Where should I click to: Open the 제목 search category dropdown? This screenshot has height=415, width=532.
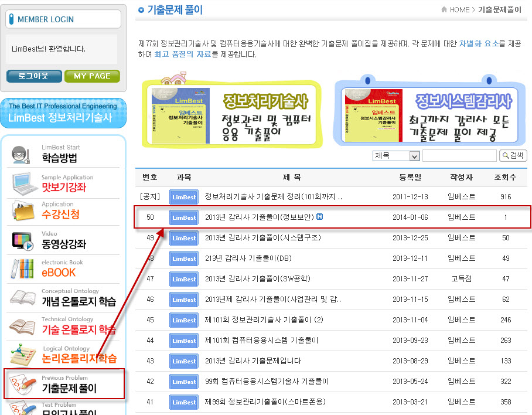pos(396,156)
